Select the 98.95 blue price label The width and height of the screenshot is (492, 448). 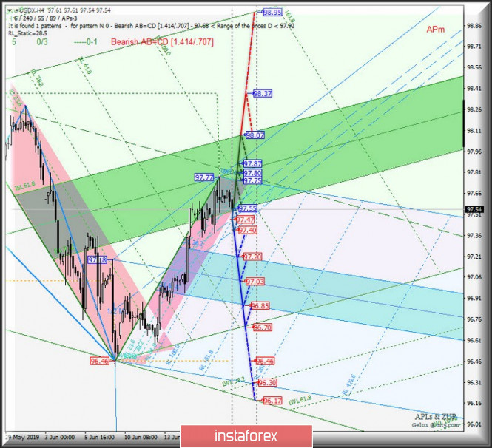tap(272, 13)
